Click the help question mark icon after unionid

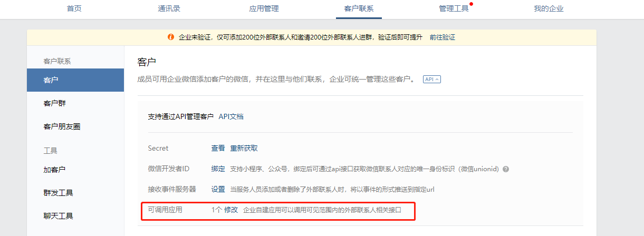(506, 169)
